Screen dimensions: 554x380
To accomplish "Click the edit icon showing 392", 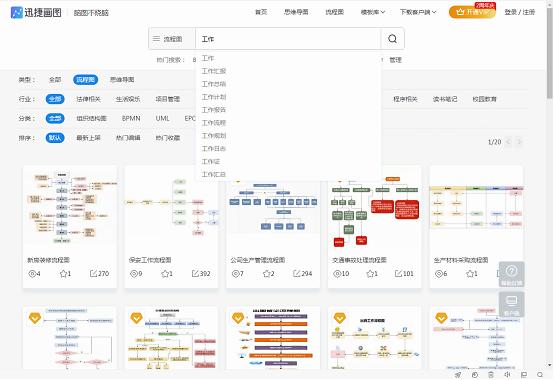I will 195,273.
